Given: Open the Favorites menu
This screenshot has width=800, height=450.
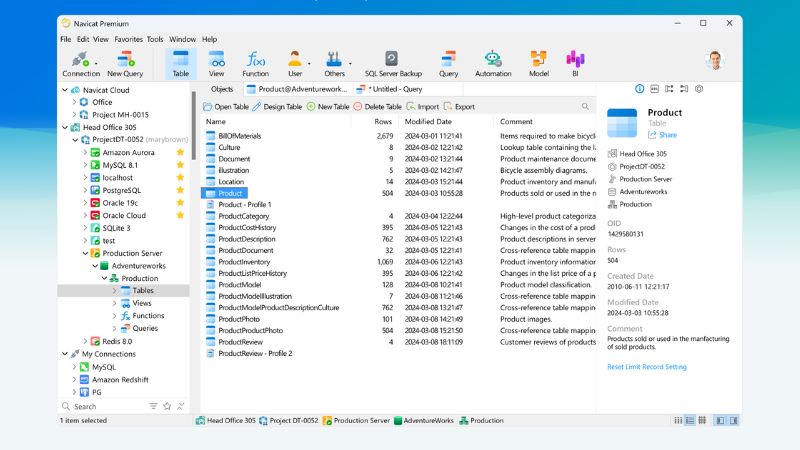Looking at the screenshot, I should point(129,39).
